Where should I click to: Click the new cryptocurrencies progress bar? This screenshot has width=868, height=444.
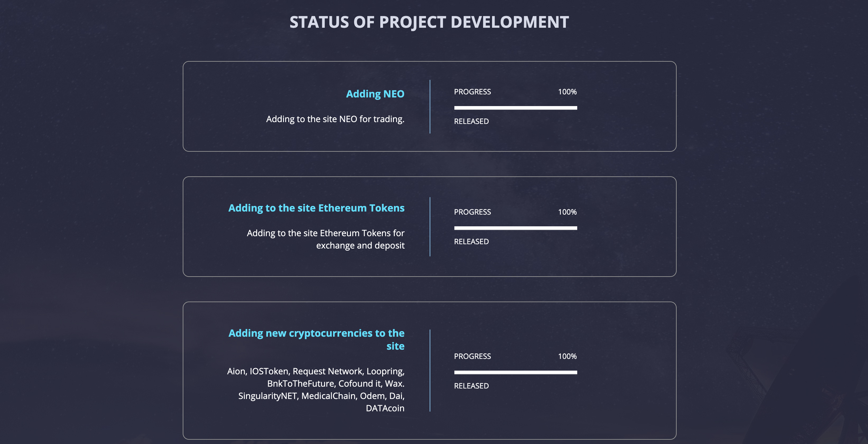click(x=515, y=372)
